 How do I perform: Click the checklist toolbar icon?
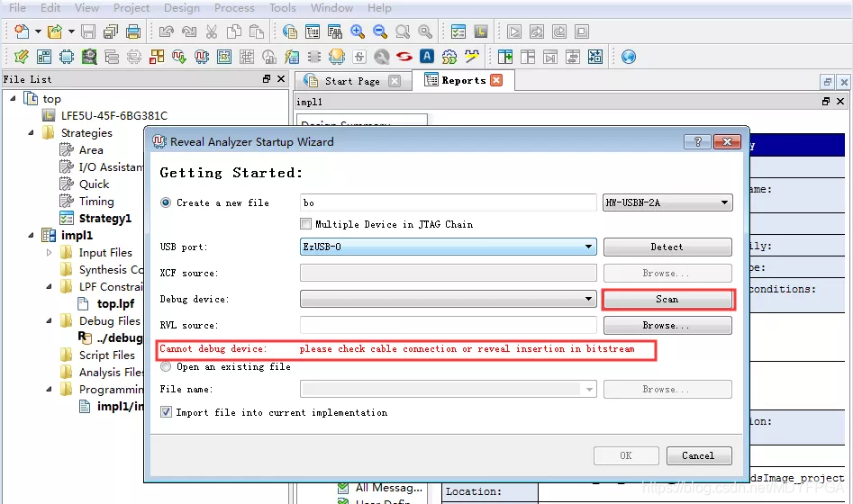458,31
